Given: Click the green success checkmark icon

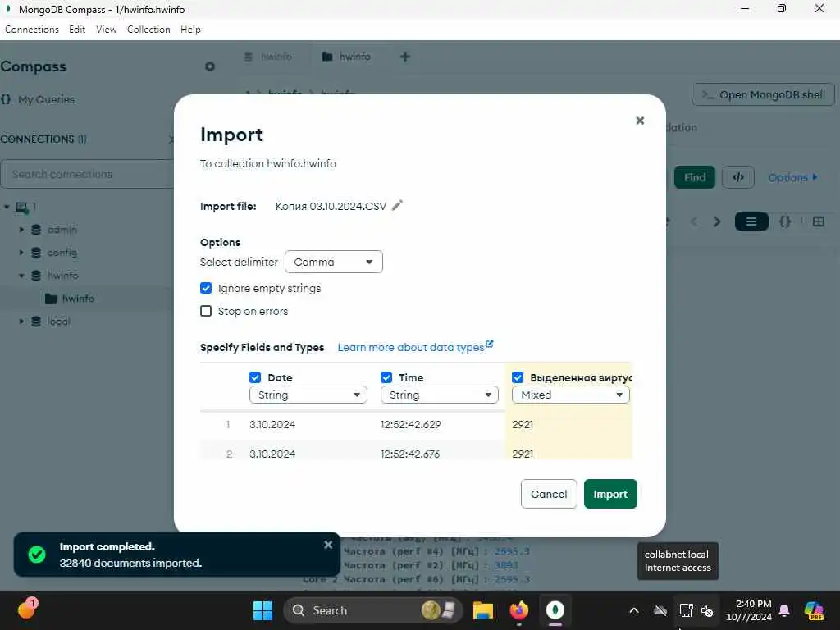Looking at the screenshot, I should point(37,555).
